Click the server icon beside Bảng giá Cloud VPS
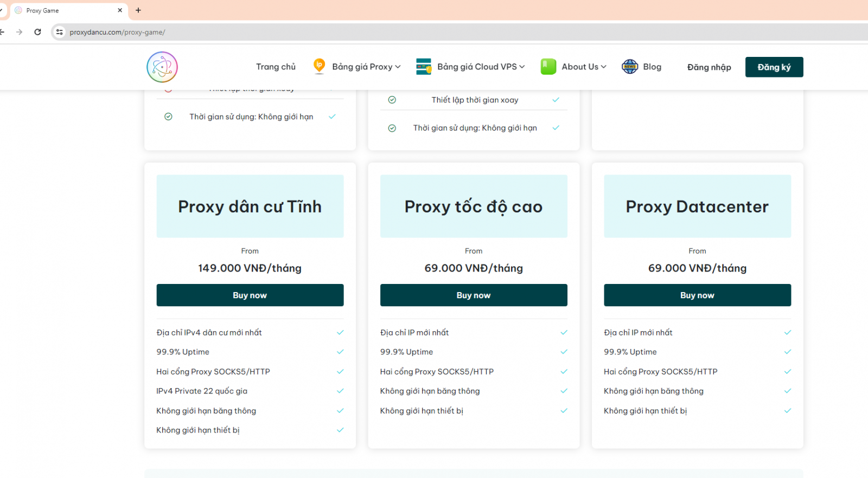The height and width of the screenshot is (478, 868). click(424, 66)
